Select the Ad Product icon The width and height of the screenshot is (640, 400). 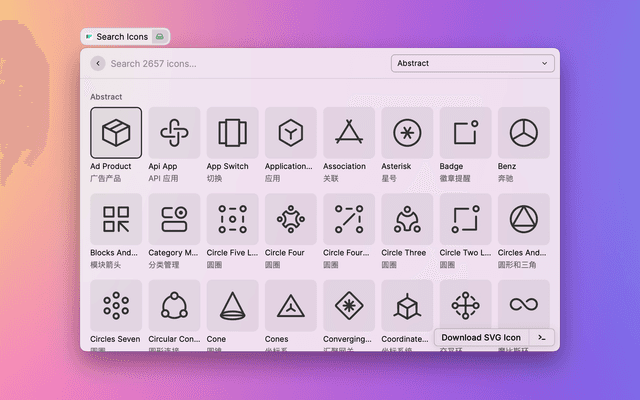pyautogui.click(x=116, y=133)
